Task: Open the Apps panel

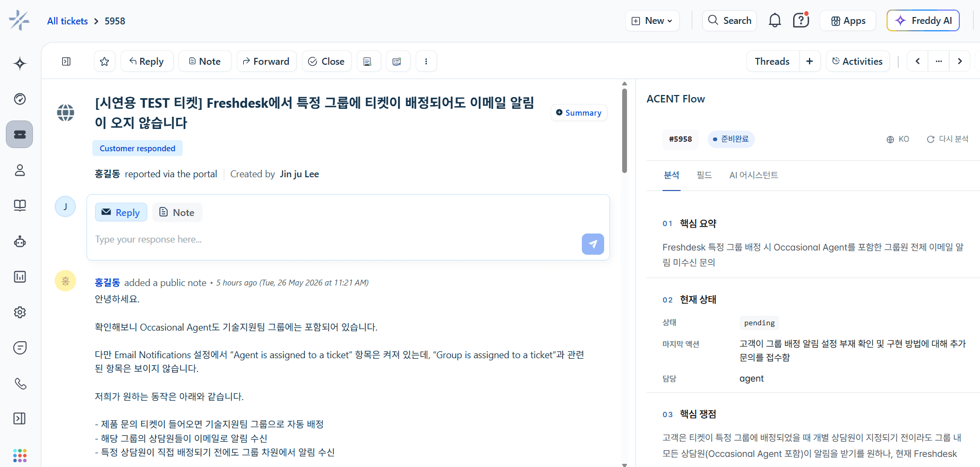Action: coord(848,21)
